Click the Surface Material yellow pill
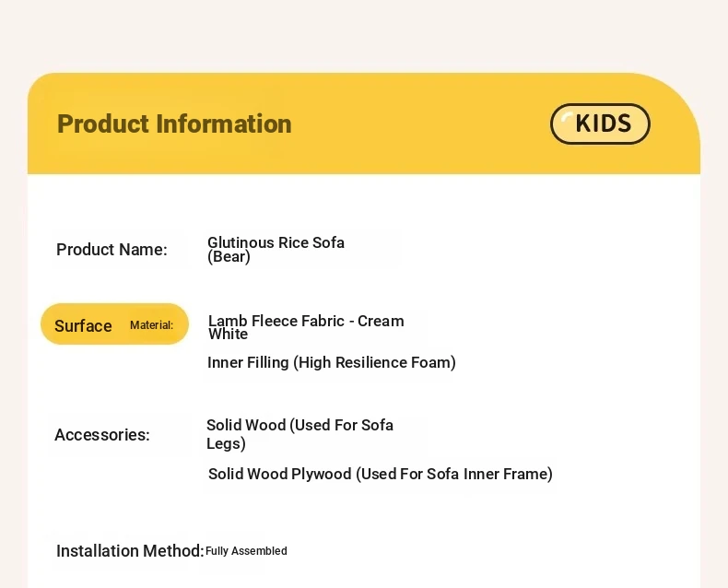The height and width of the screenshot is (588, 728). coord(114,324)
